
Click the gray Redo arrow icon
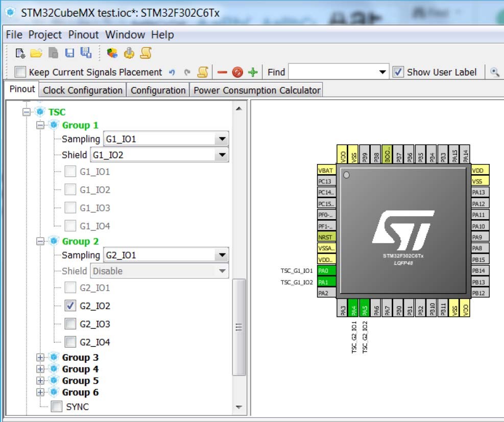187,72
